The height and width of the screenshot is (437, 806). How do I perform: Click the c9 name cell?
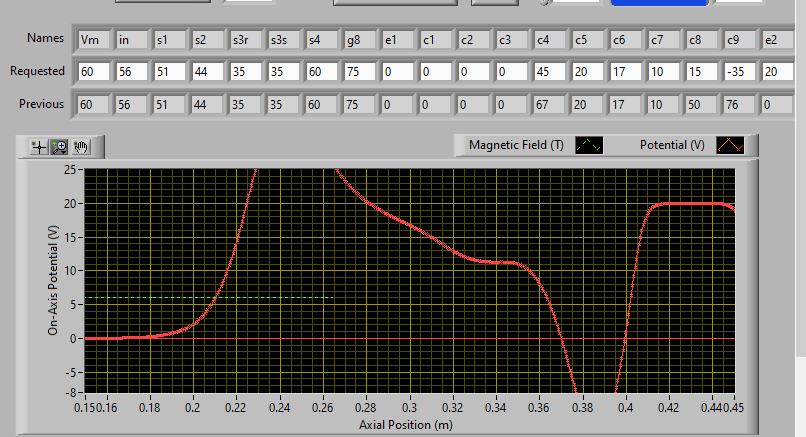click(x=741, y=40)
